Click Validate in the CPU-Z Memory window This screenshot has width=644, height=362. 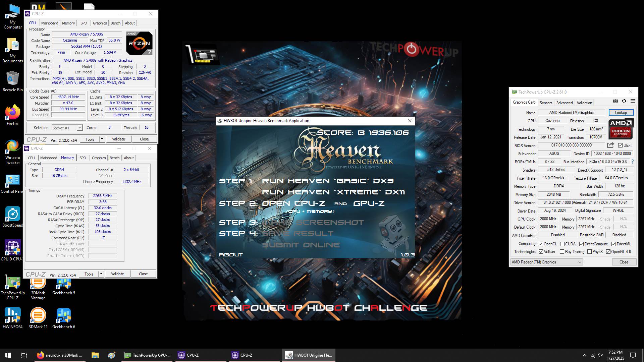tap(117, 274)
